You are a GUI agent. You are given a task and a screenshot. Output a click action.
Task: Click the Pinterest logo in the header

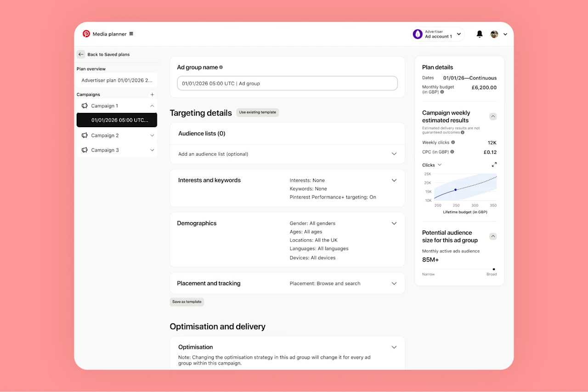pyautogui.click(x=86, y=34)
